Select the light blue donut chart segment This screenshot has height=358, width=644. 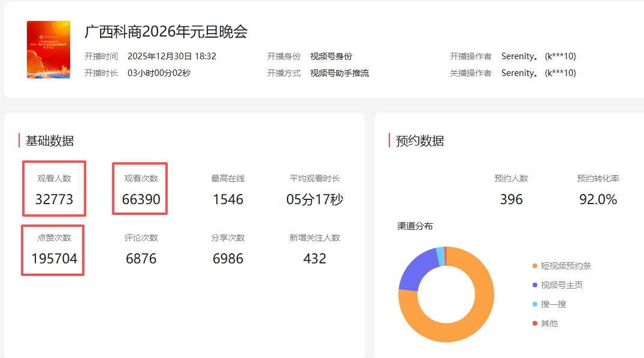tap(440, 256)
